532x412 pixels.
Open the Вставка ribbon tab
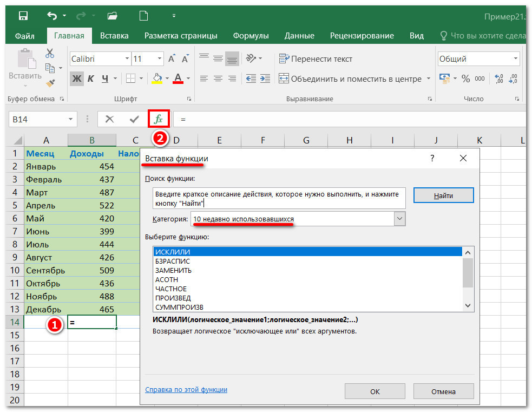114,36
